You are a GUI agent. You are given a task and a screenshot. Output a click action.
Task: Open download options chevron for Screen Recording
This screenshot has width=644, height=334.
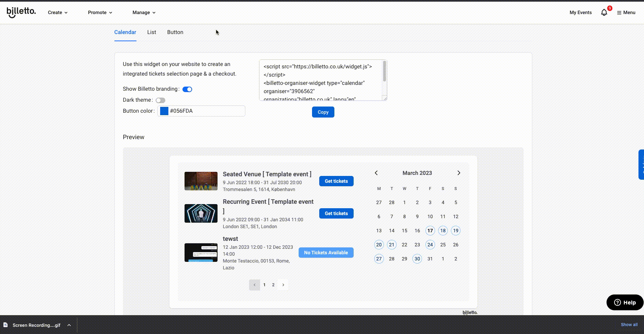69,325
